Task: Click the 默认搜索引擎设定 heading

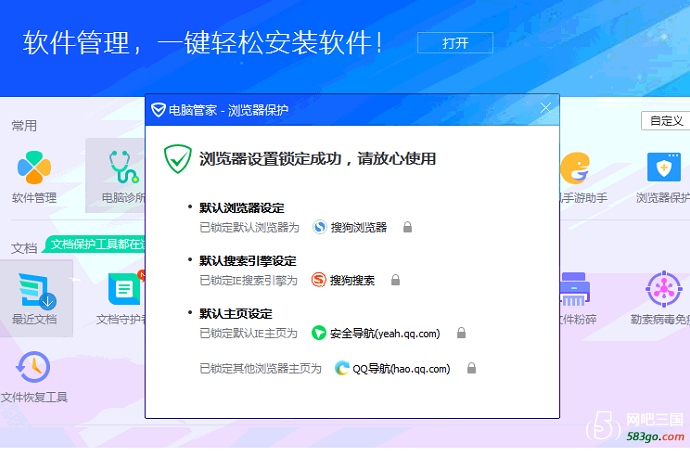Action: 248,261
